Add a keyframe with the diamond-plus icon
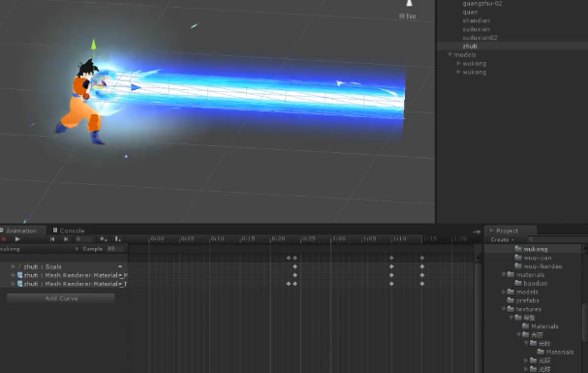Image resolution: width=588 pixels, height=373 pixels. [103, 239]
